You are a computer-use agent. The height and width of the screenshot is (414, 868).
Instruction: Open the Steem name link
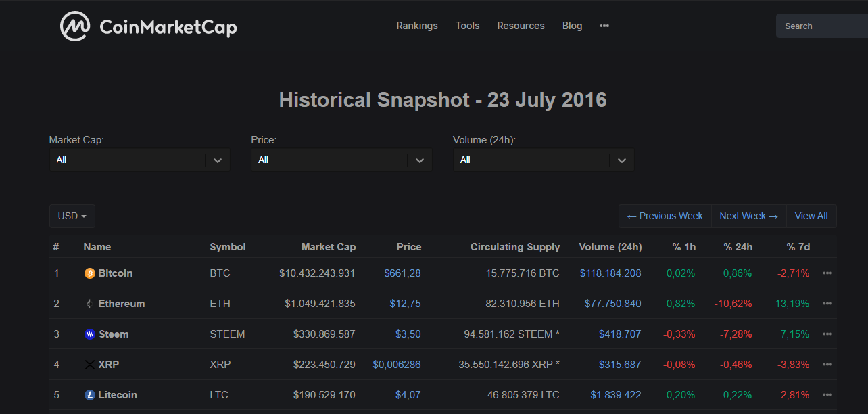(x=114, y=334)
